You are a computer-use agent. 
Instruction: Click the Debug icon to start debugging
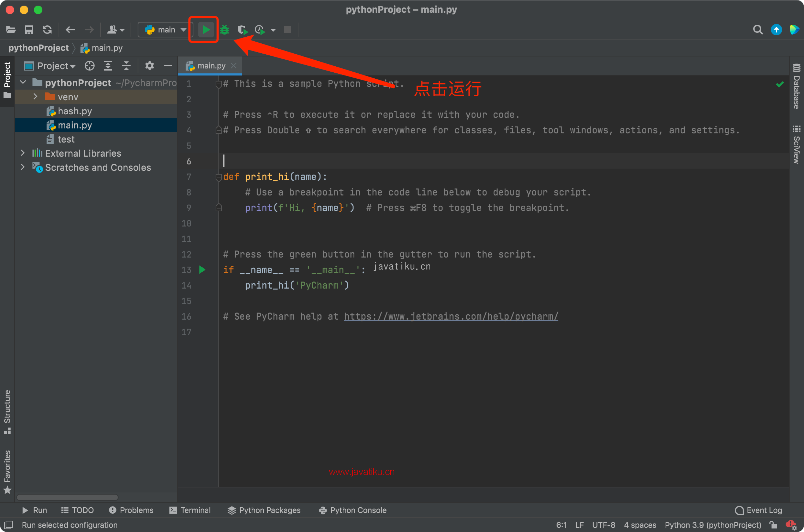pyautogui.click(x=224, y=30)
